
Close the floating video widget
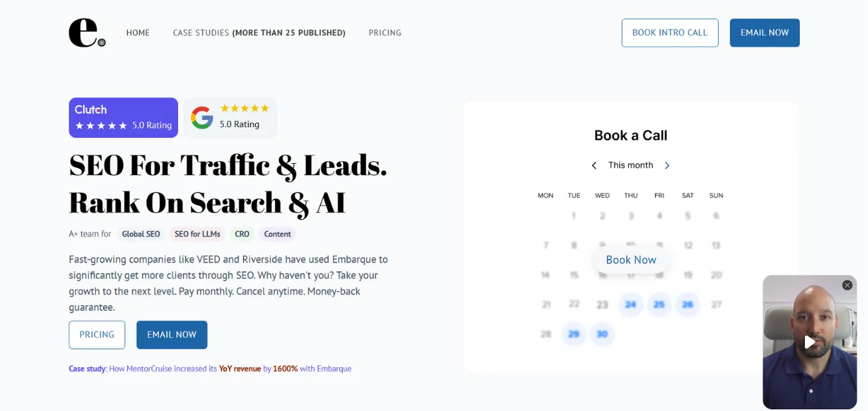point(847,285)
